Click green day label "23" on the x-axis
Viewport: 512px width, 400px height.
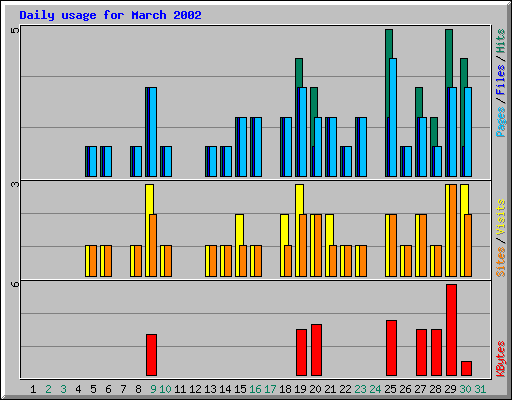coord(360,389)
